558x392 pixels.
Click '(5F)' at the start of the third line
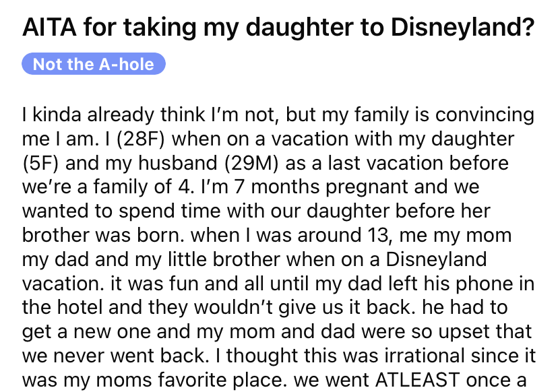coord(40,163)
